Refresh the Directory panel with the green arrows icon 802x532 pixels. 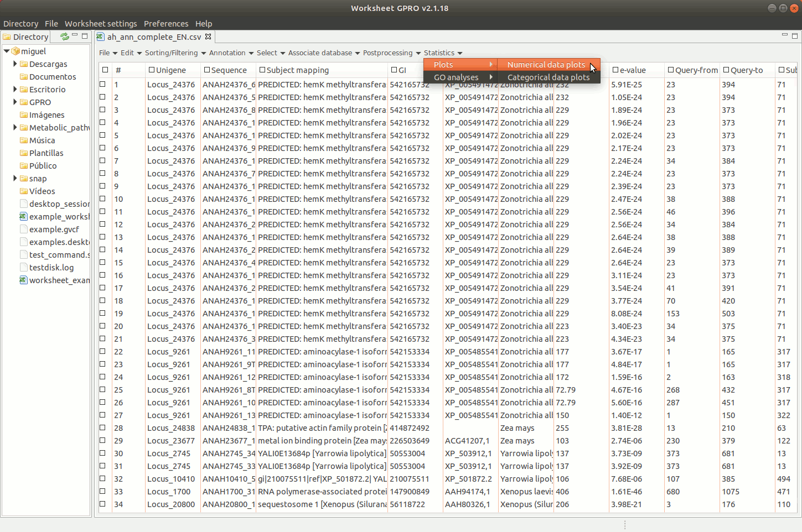point(65,36)
